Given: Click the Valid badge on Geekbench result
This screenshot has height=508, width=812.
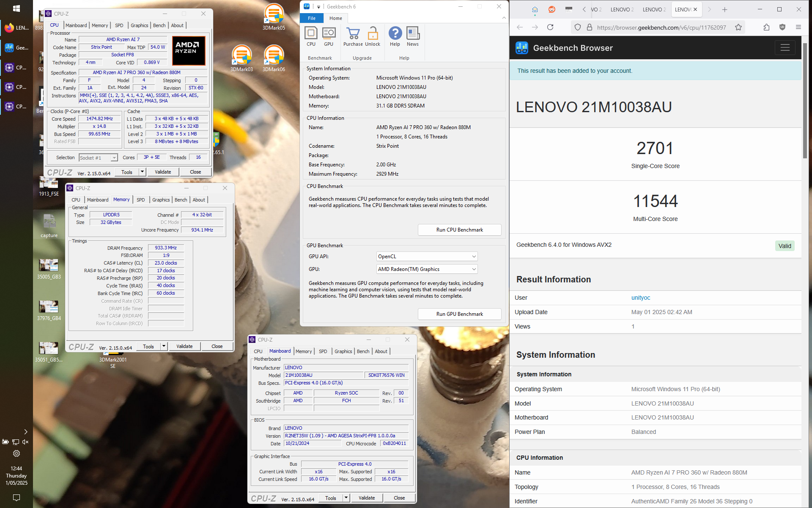Looking at the screenshot, I should coord(785,246).
